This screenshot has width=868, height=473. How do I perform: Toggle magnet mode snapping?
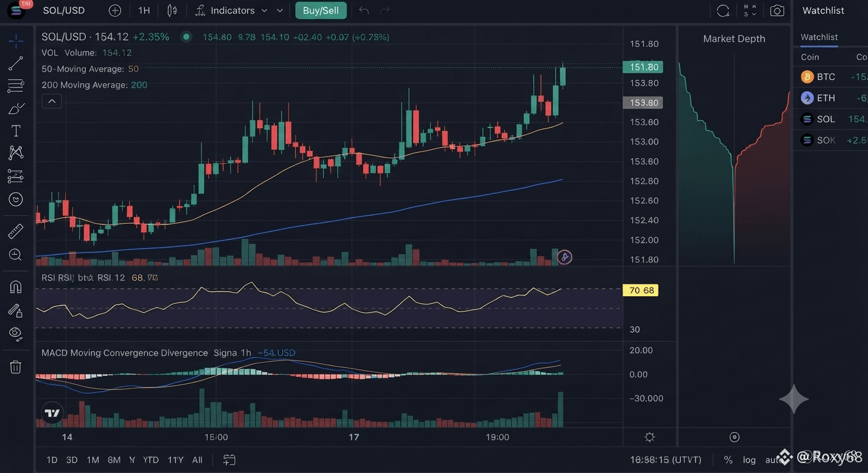(x=16, y=288)
